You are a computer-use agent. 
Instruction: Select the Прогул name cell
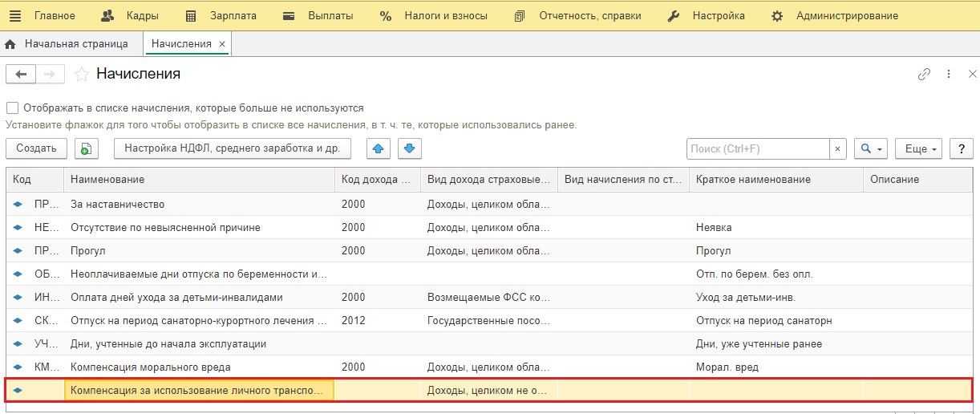[199, 250]
